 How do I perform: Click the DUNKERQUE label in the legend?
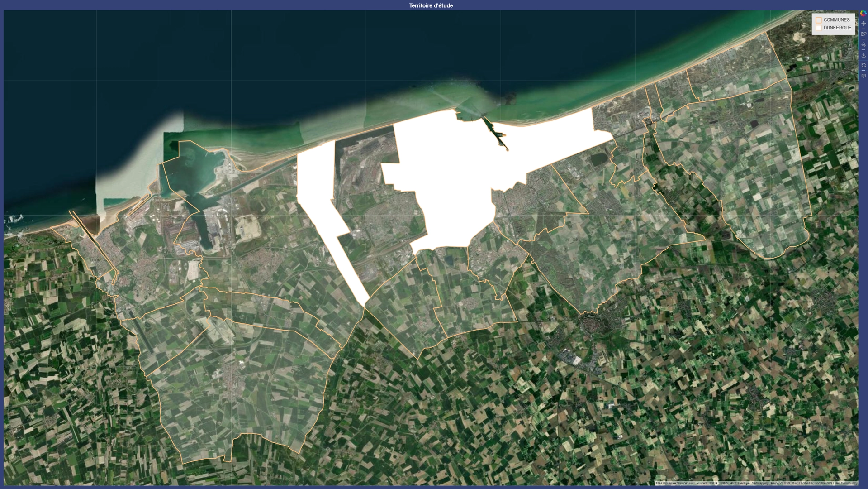click(x=838, y=28)
